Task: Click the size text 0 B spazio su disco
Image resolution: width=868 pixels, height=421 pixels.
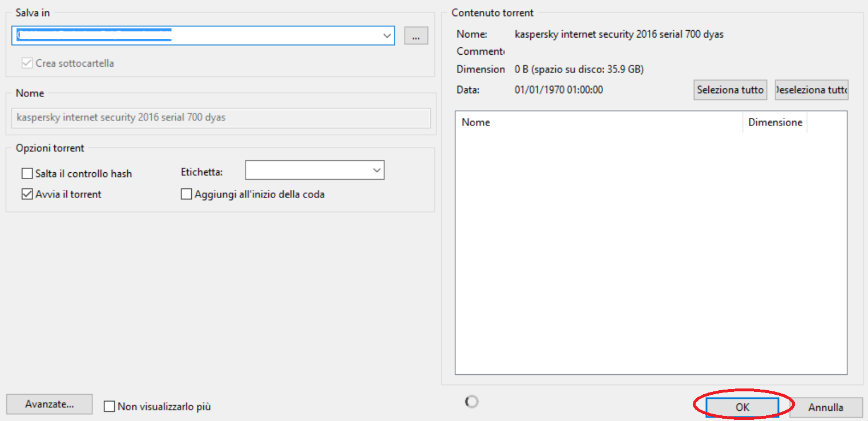Action: [579, 70]
